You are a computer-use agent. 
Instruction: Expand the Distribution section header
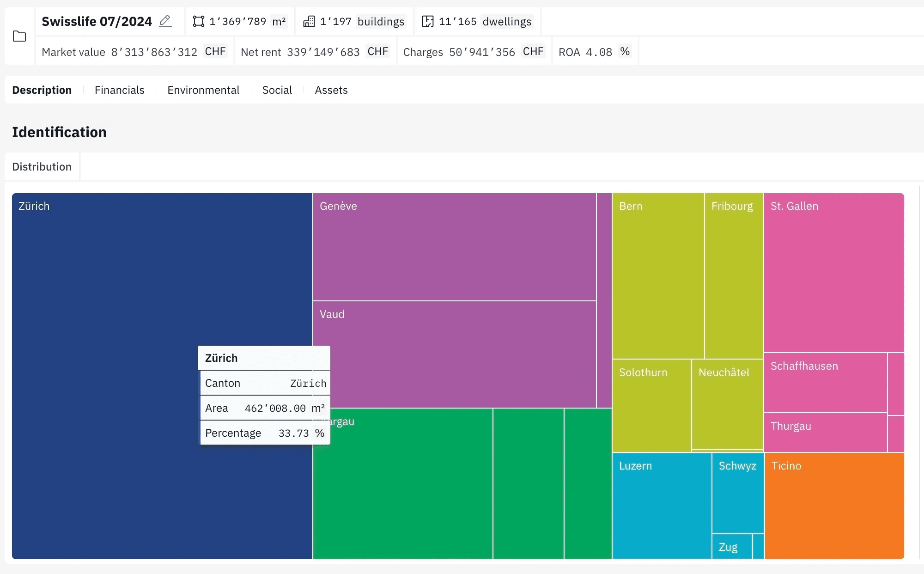(x=42, y=166)
